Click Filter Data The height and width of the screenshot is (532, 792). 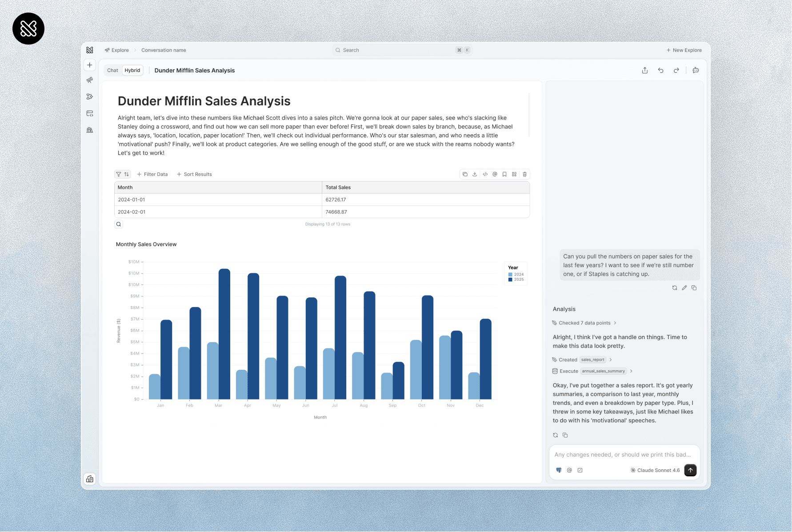tap(152, 174)
